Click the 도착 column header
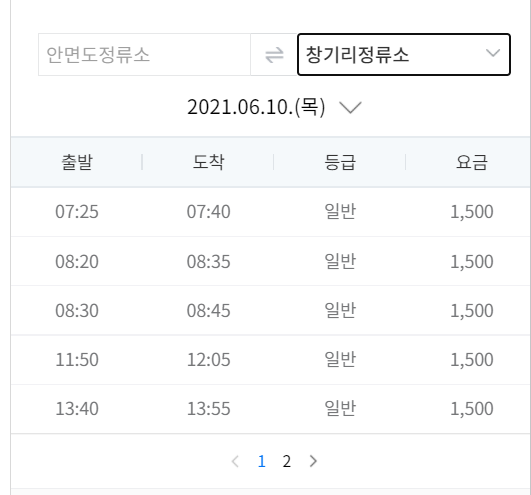This screenshot has height=495, width=531. click(208, 162)
